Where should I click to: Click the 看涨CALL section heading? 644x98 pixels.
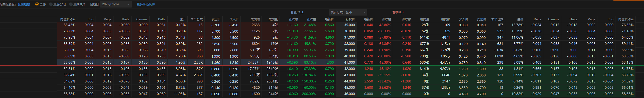click(297, 12)
